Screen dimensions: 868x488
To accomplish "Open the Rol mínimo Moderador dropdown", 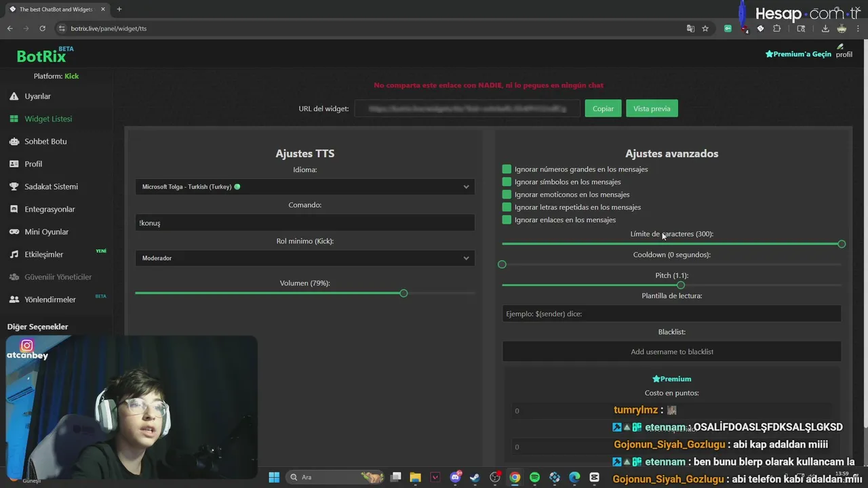I will pos(305,258).
